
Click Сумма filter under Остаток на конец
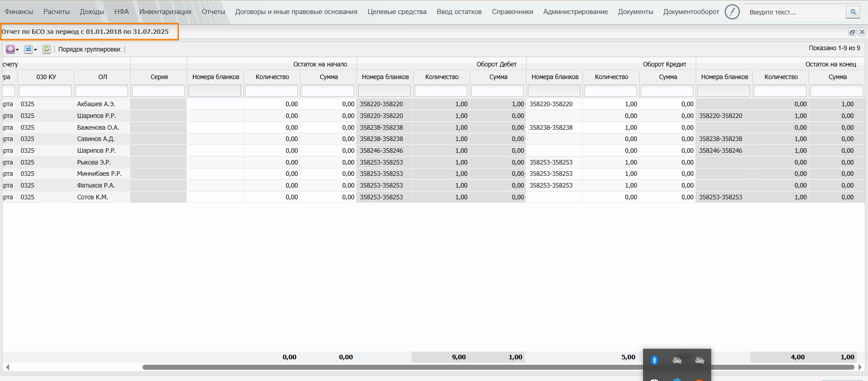pyautogui.click(x=837, y=91)
